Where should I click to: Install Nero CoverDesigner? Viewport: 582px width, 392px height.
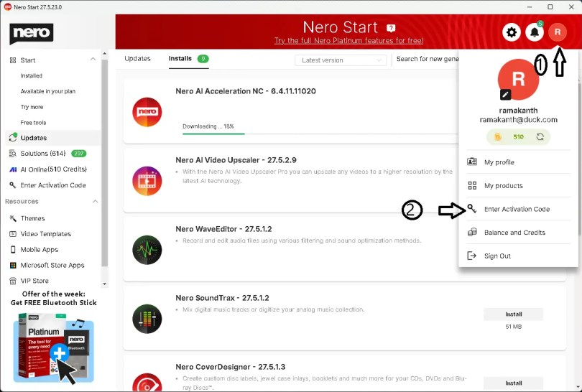point(513,383)
